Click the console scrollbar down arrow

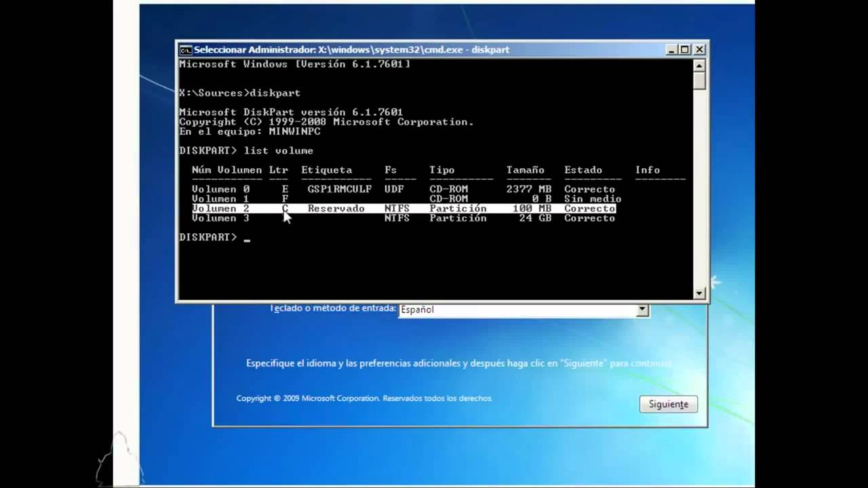(x=700, y=293)
